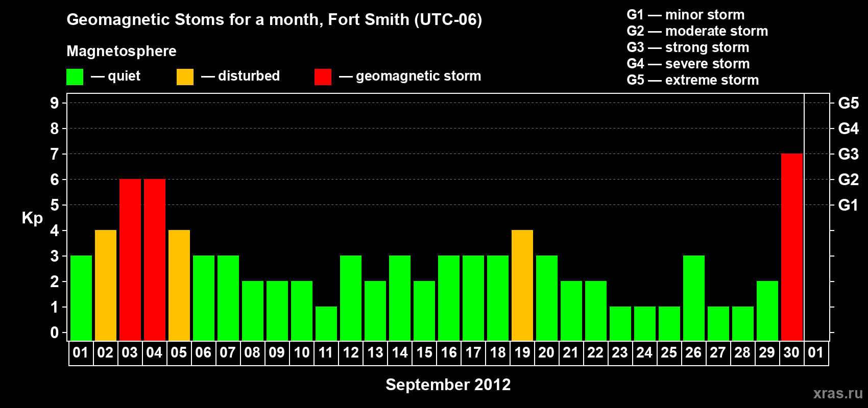Click the chart title text
The width and height of the screenshot is (868, 408).
point(274,20)
